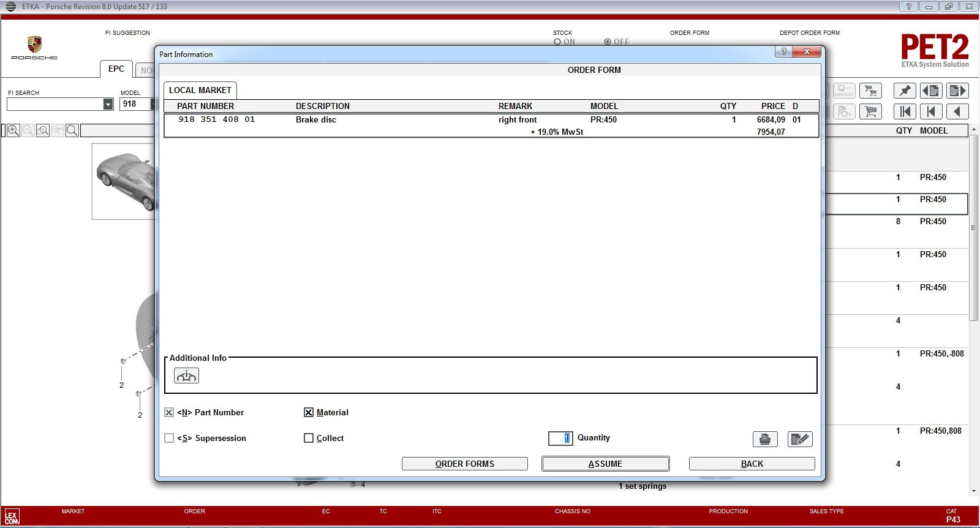Uncheck the Material checkbox
The image size is (980, 528).
click(309, 413)
